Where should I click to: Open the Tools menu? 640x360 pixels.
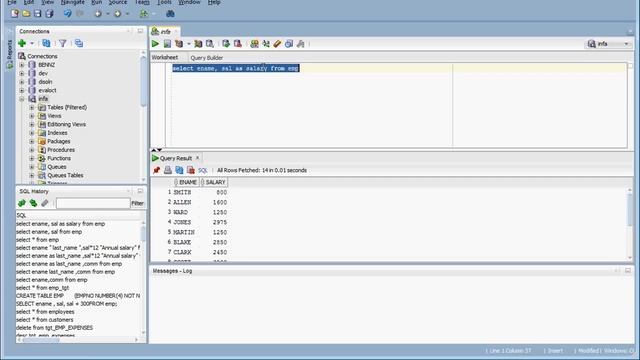point(164,2)
